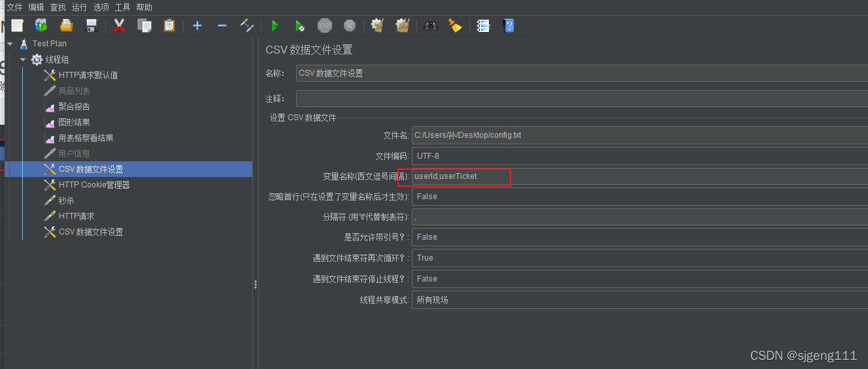This screenshot has width=868, height=369.
Task: Open the 线程共享模式 dropdown showing 所有现场
Action: point(640,300)
